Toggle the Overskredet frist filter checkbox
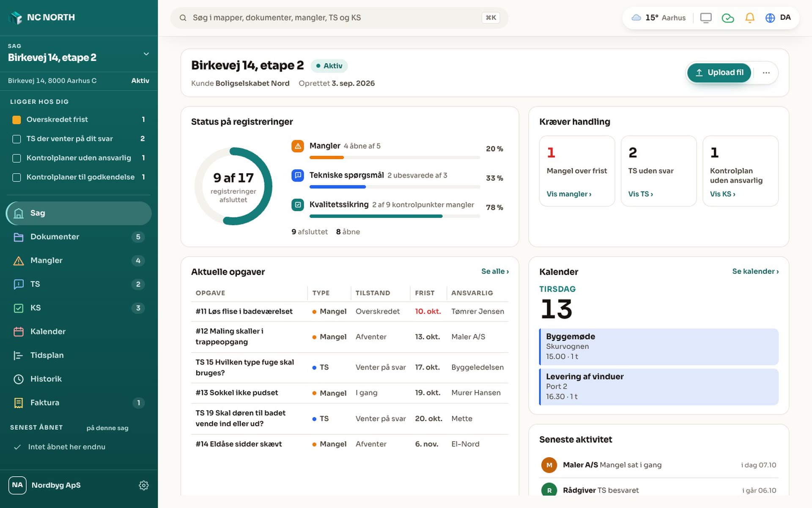The height and width of the screenshot is (508, 812). (x=16, y=120)
